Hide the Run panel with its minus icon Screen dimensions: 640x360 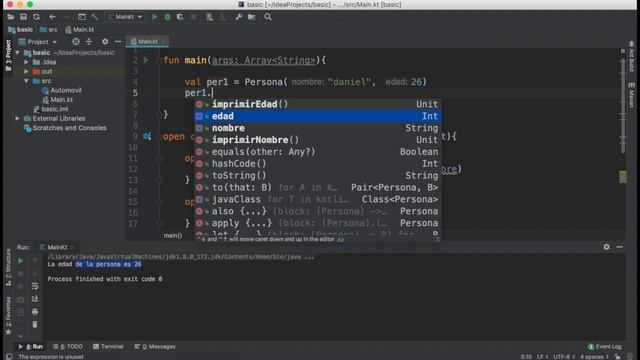point(620,247)
